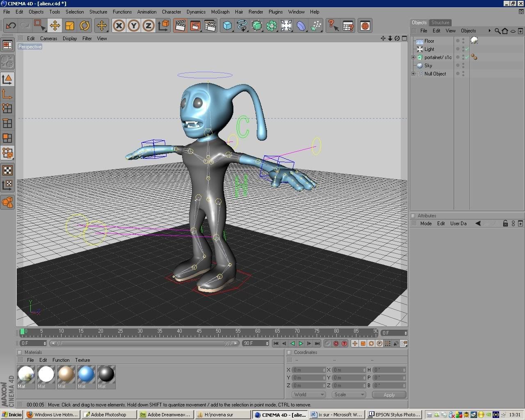Open the viewport Cameras menu
This screenshot has height=420, width=525.
click(x=48, y=39)
